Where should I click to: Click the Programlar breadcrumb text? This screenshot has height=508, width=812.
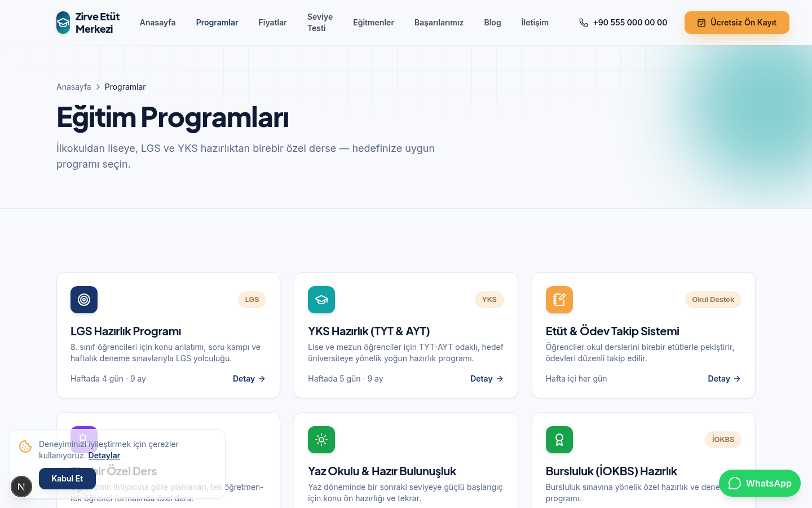pyautogui.click(x=125, y=87)
